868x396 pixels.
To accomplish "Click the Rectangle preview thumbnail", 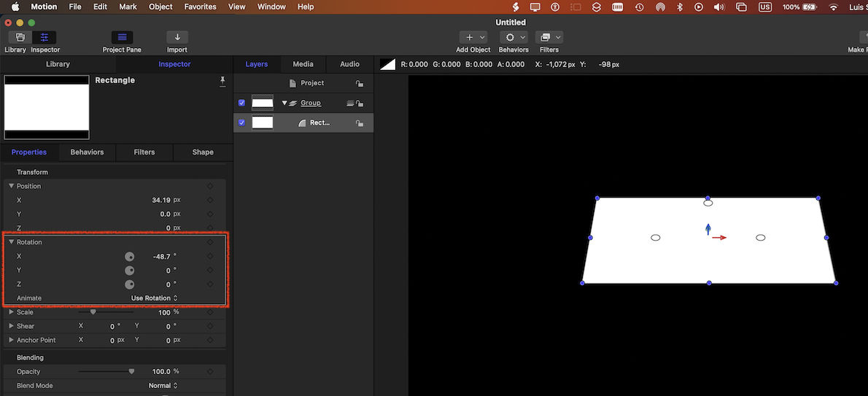I will (47, 107).
